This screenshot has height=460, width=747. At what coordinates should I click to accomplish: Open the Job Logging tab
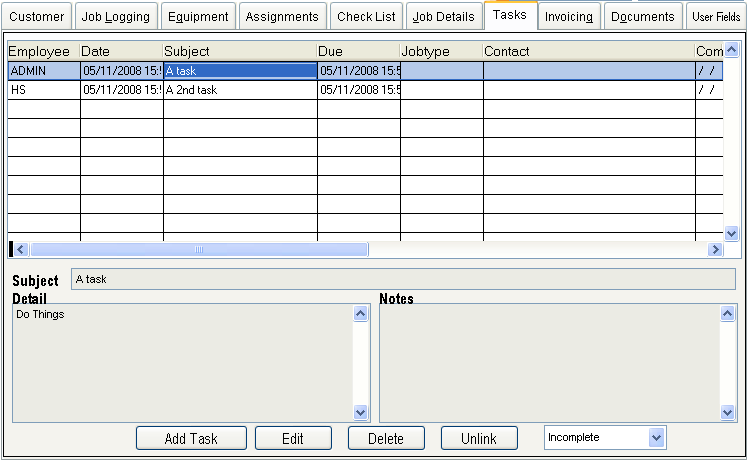click(114, 16)
